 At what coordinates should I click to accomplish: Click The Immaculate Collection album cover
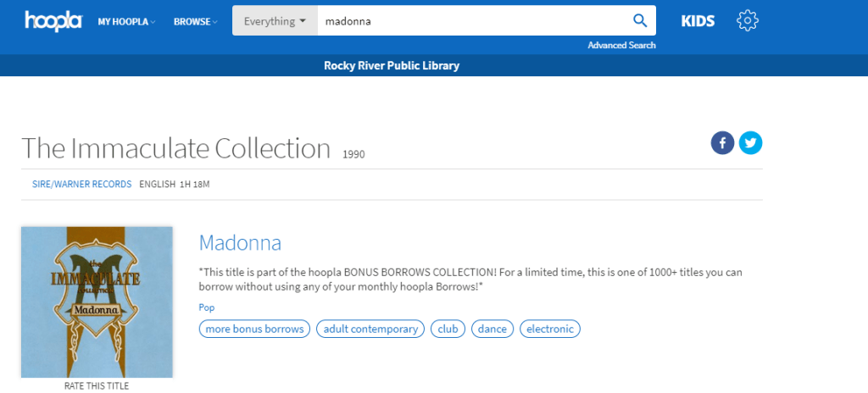pyautogui.click(x=97, y=302)
